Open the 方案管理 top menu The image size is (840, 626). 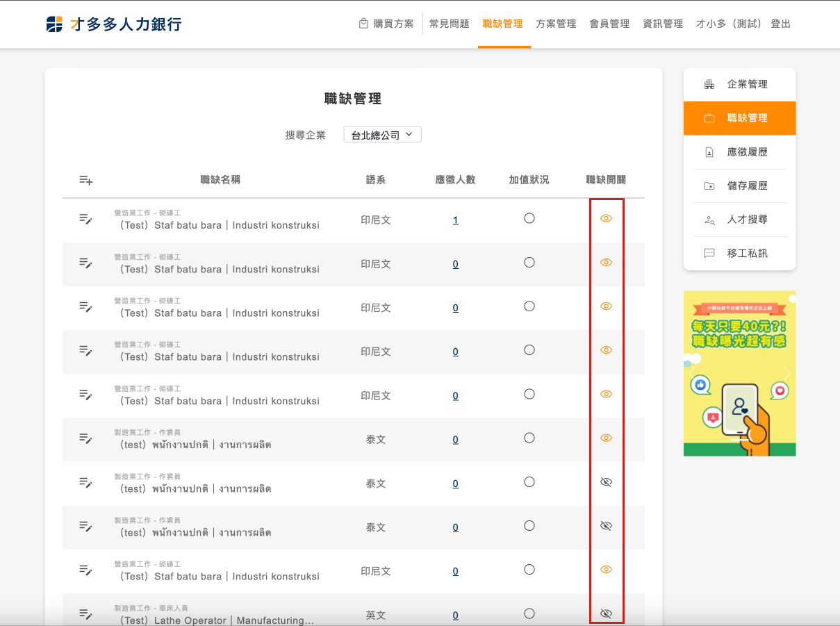point(556,24)
